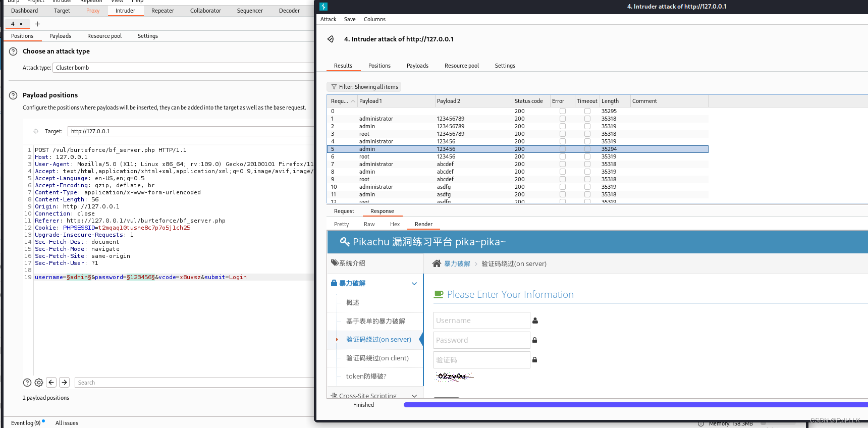This screenshot has width=868, height=428.
Task: Open Resource pool tab in attack window
Action: tap(461, 66)
